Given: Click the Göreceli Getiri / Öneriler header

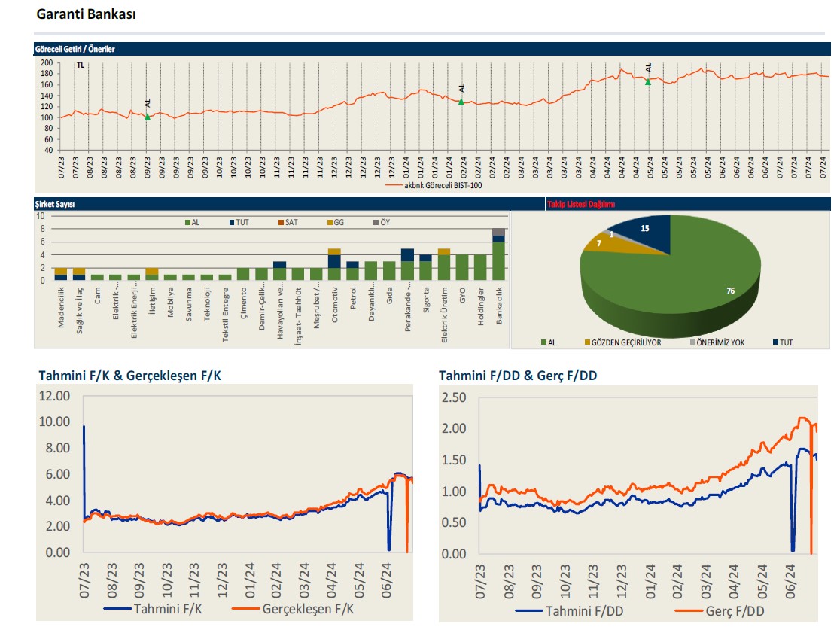Looking at the screenshot, I should tap(75, 49).
